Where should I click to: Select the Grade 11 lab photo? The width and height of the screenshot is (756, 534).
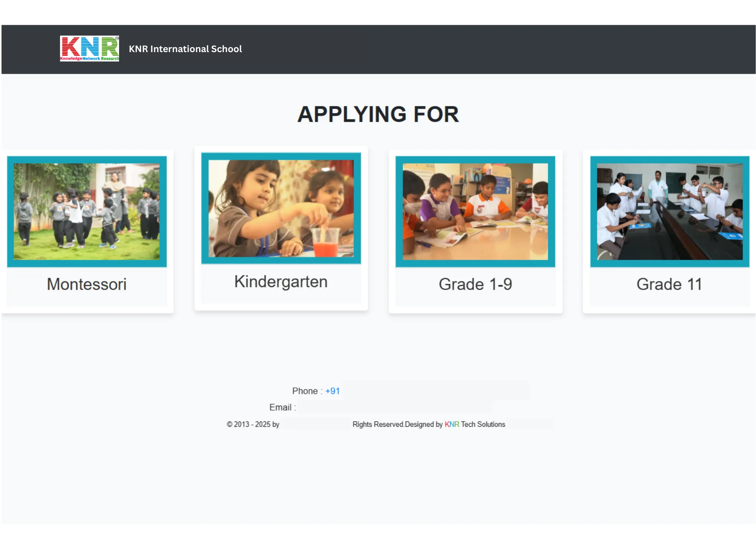670,211
